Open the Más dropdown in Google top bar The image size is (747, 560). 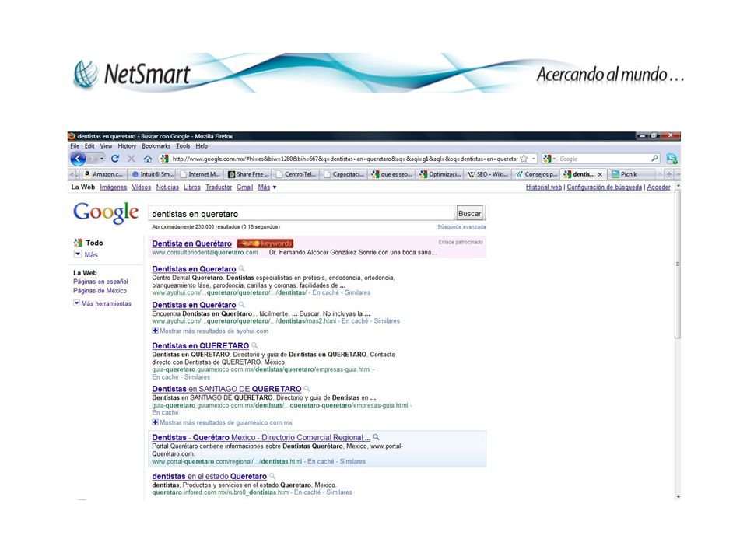[x=267, y=187]
